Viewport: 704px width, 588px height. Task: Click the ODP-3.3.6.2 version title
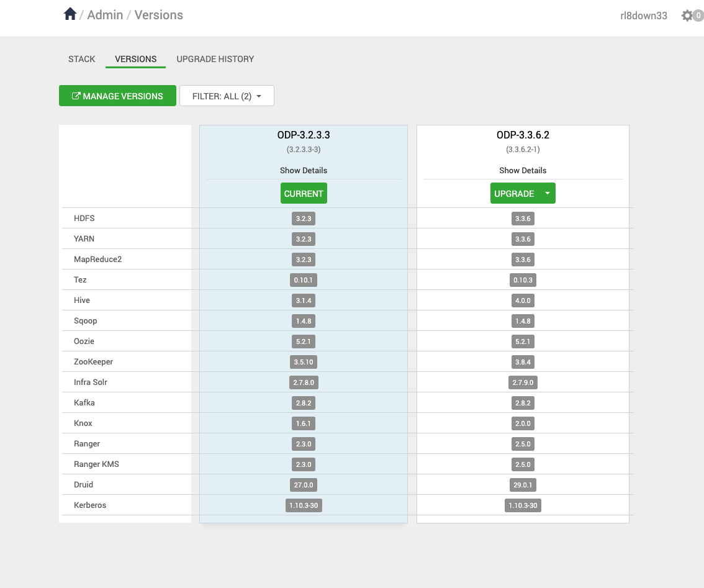click(x=523, y=135)
